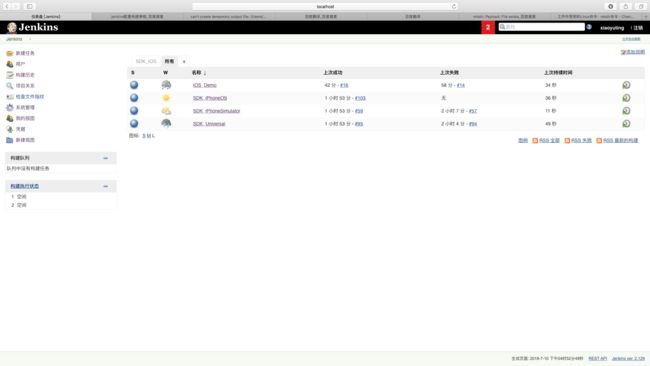Click the 图例 (legend) link

pos(523,141)
